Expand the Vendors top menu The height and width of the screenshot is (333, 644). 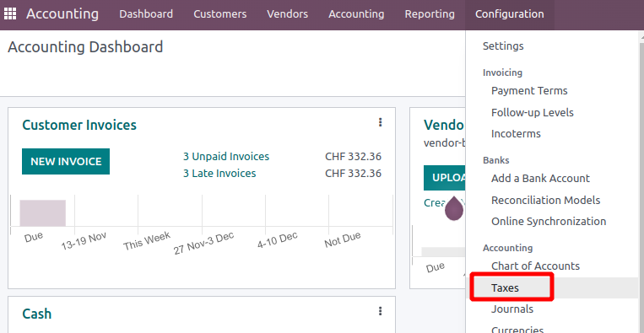(x=288, y=14)
